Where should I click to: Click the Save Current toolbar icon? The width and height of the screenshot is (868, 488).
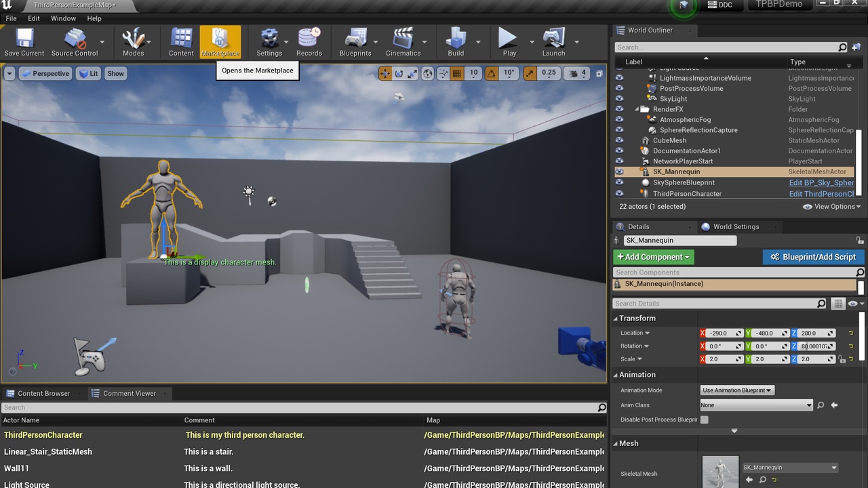pyautogui.click(x=24, y=42)
